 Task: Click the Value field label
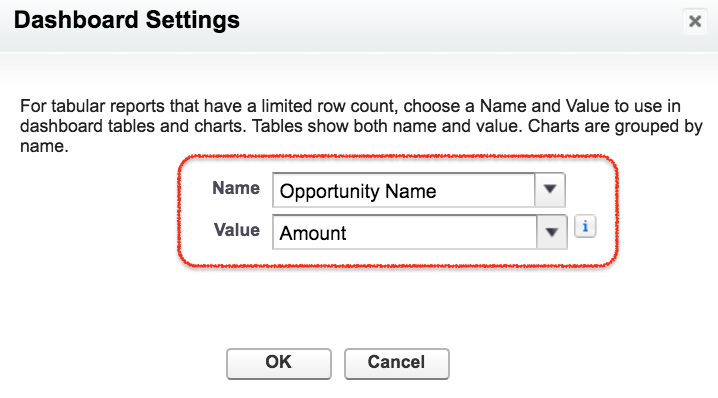pos(237,230)
